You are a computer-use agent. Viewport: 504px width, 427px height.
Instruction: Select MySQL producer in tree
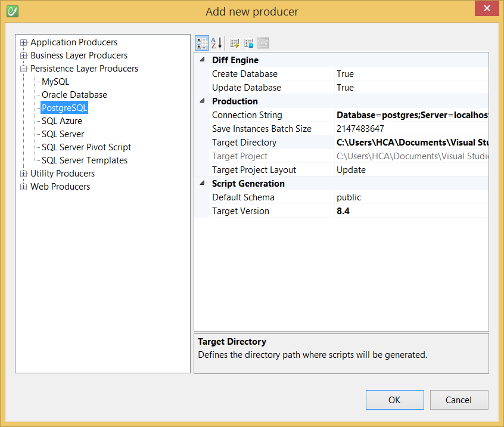coord(55,82)
